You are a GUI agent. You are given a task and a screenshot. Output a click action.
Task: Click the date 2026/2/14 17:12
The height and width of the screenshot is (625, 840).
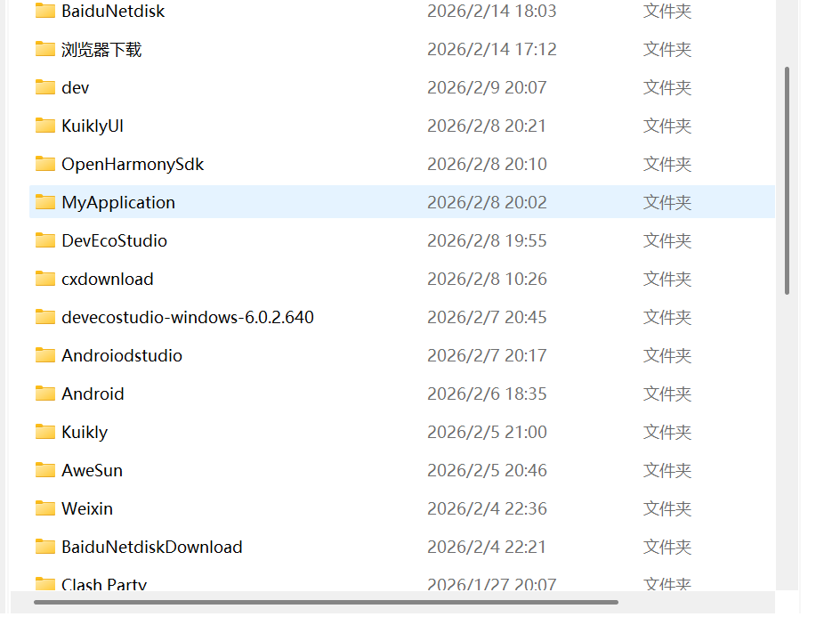[x=492, y=49]
